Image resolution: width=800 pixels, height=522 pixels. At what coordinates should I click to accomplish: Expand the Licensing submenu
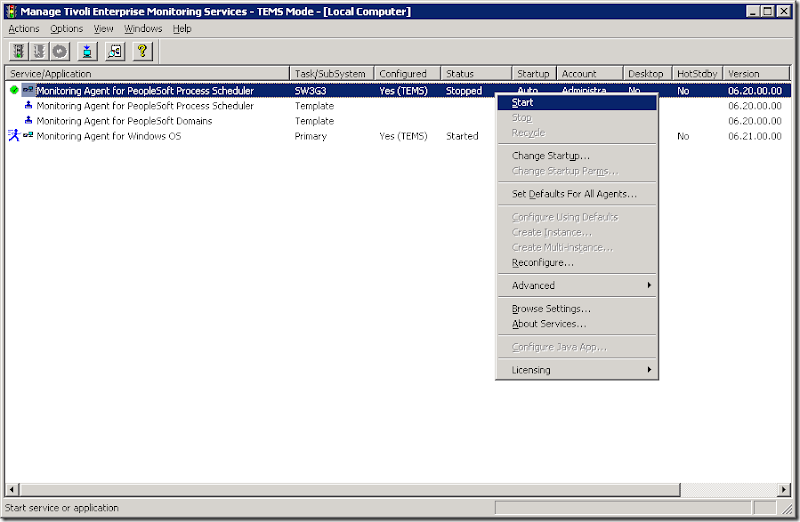[x=577, y=370]
